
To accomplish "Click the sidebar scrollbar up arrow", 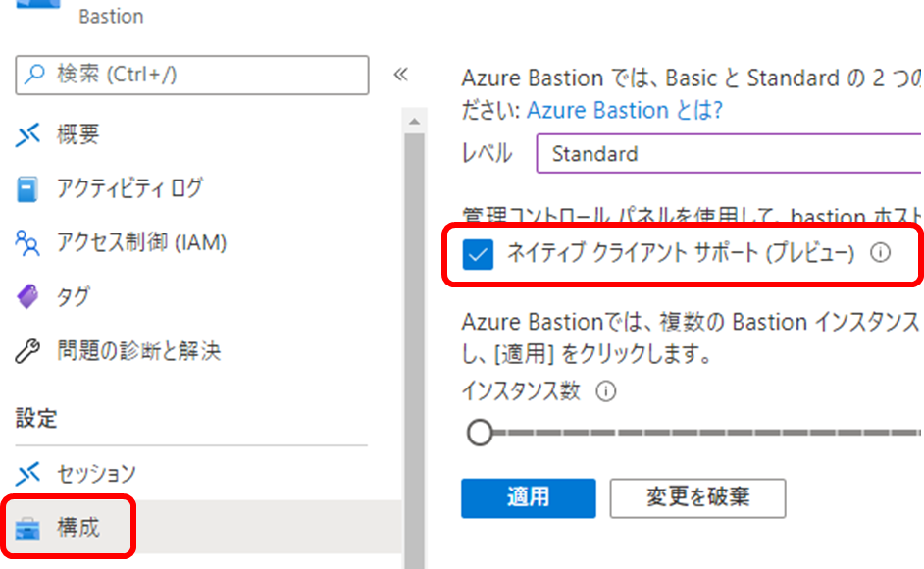I will click(x=414, y=122).
